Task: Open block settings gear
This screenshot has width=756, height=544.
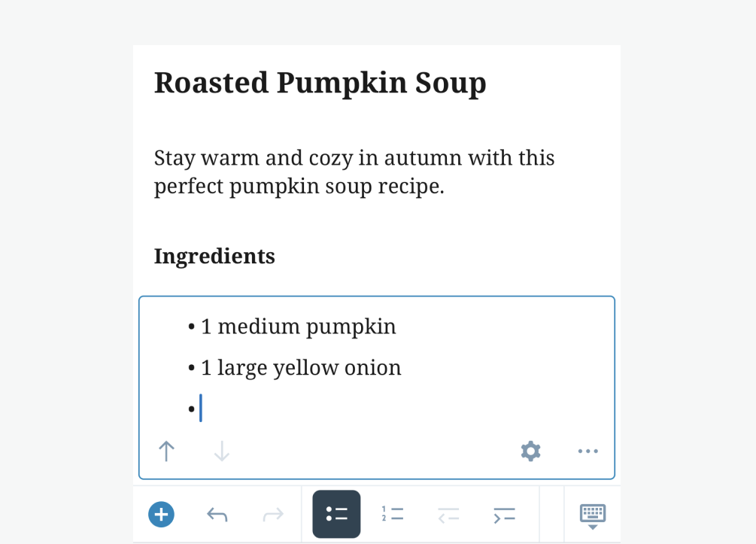Action: point(531,451)
